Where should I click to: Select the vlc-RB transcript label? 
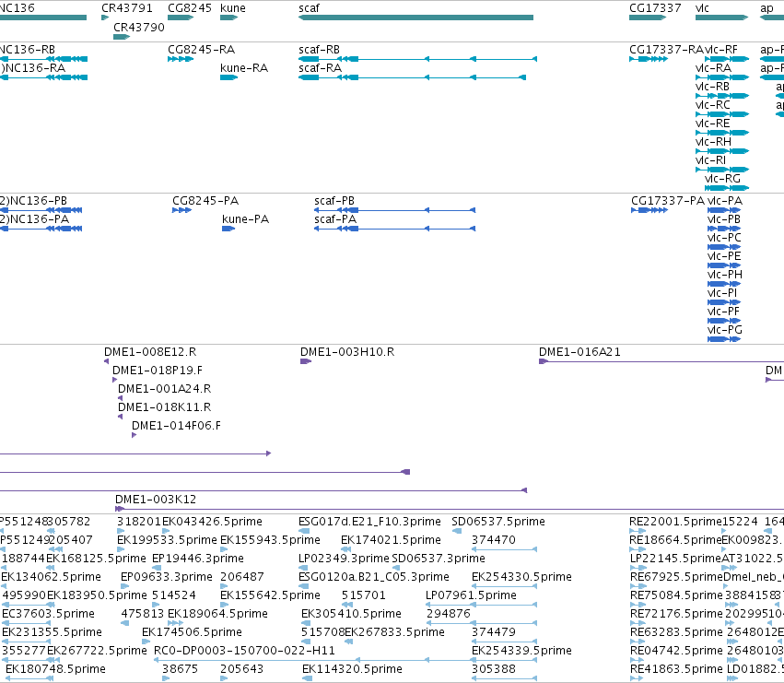click(712, 87)
